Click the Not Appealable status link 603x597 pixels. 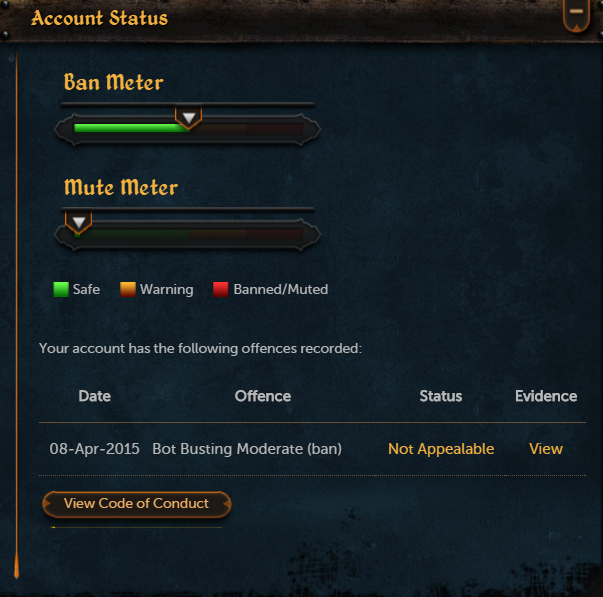(441, 449)
